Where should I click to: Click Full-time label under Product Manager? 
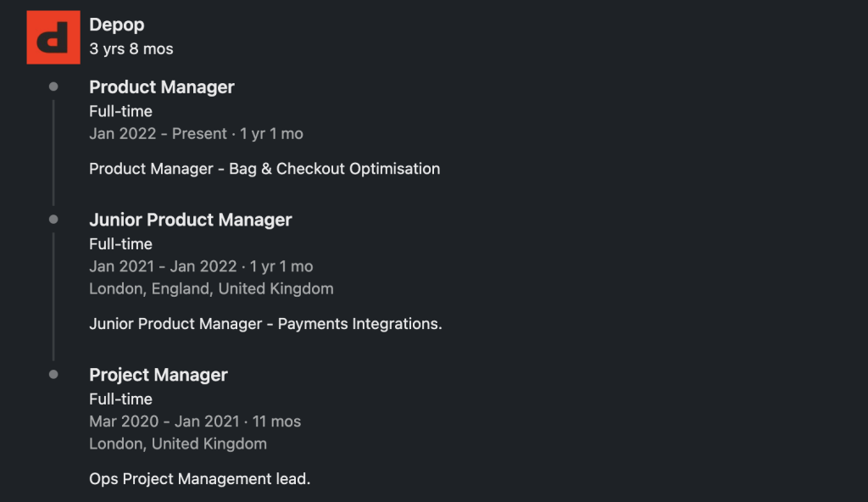pos(120,111)
